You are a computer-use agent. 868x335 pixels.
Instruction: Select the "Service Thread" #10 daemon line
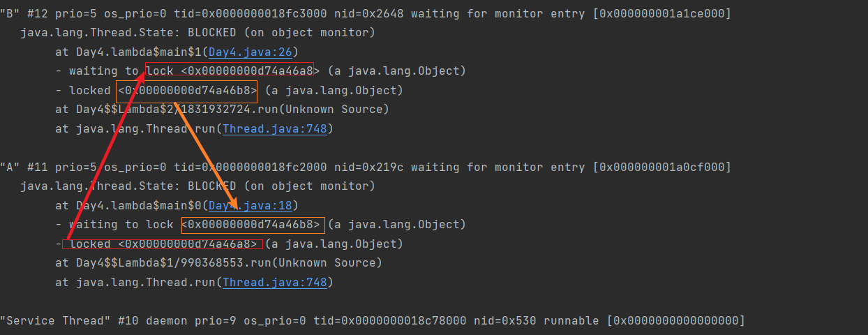coord(372,320)
